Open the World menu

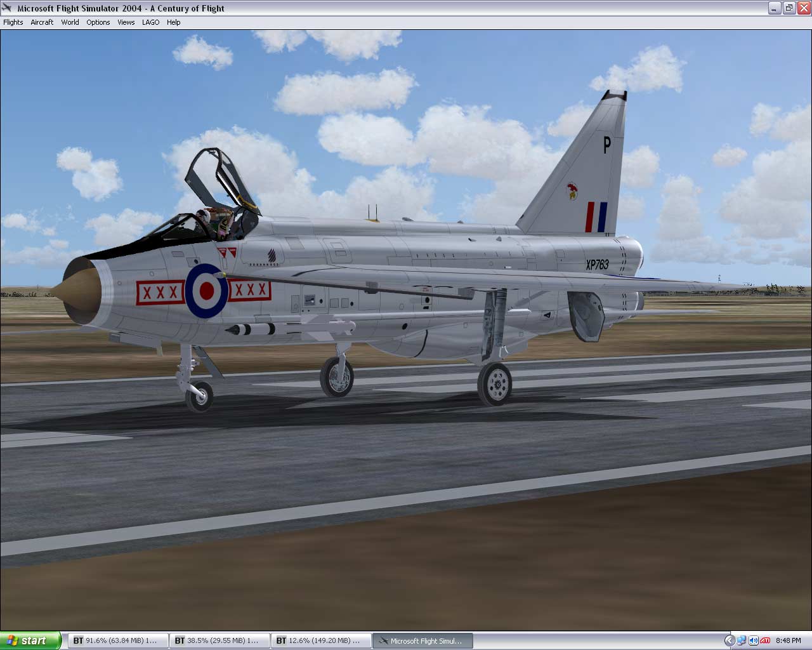pos(70,22)
